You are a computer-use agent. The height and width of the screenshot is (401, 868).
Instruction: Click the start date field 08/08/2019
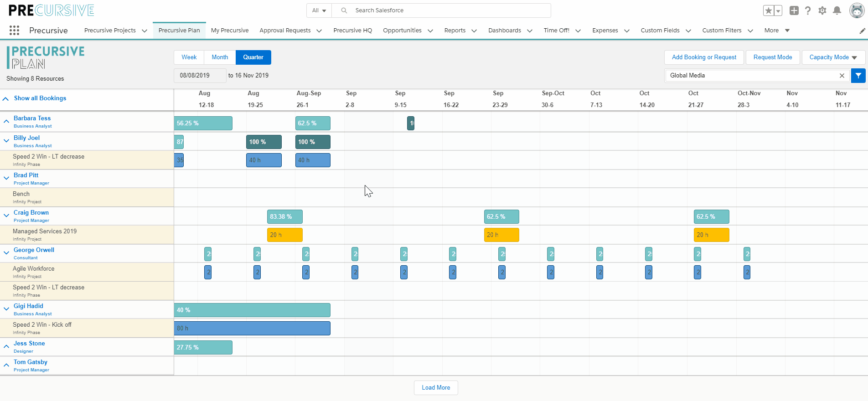(x=200, y=76)
